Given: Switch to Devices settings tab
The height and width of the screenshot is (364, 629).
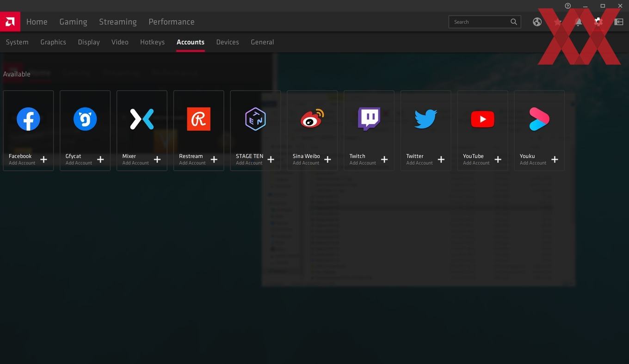Looking at the screenshot, I should [228, 42].
